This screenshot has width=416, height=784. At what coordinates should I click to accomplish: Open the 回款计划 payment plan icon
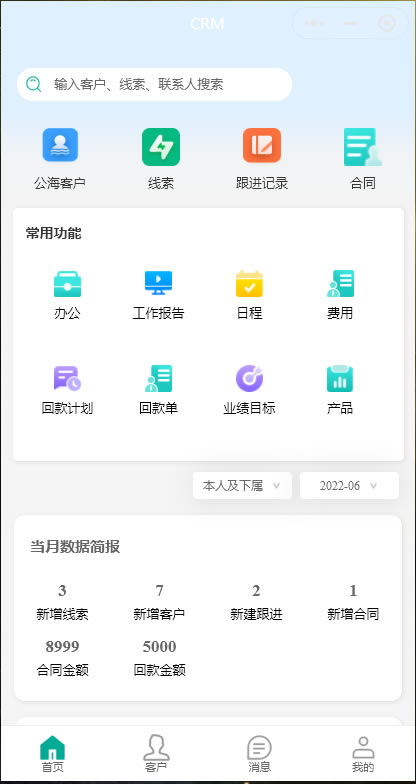pos(67,378)
